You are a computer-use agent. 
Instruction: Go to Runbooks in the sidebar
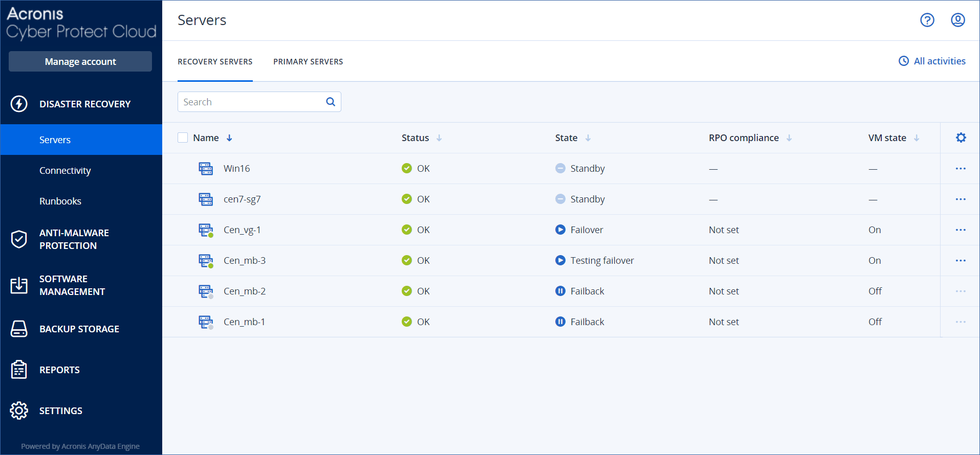point(60,201)
